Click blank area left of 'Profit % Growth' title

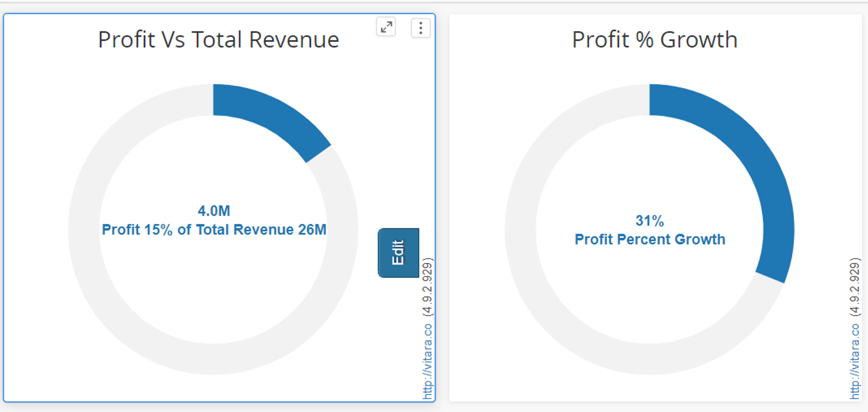click(x=504, y=40)
